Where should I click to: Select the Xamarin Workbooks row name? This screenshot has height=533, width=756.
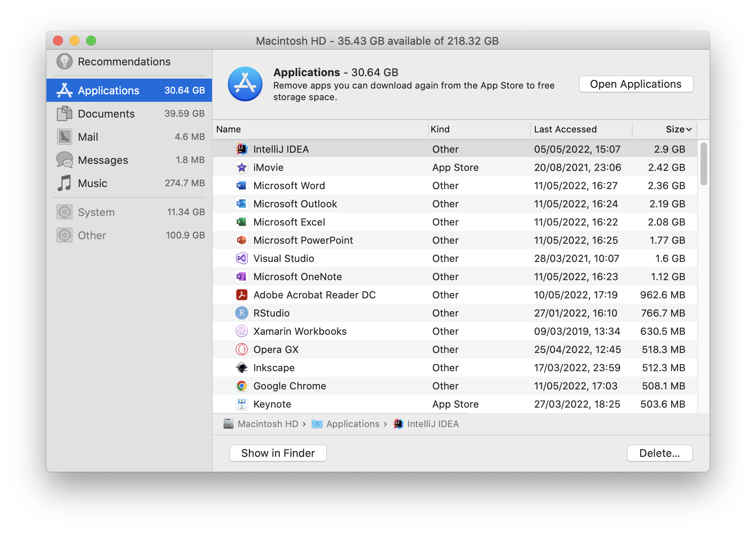point(300,331)
